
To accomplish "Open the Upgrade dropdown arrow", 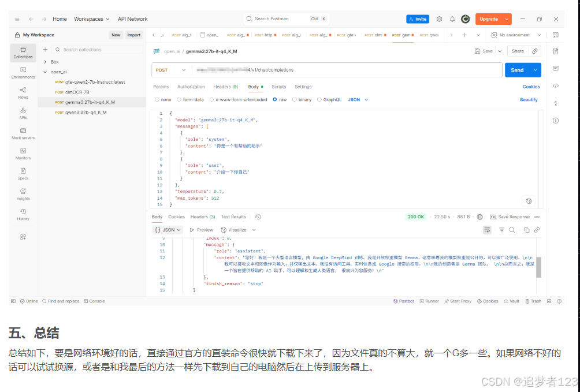I will 507,19.
